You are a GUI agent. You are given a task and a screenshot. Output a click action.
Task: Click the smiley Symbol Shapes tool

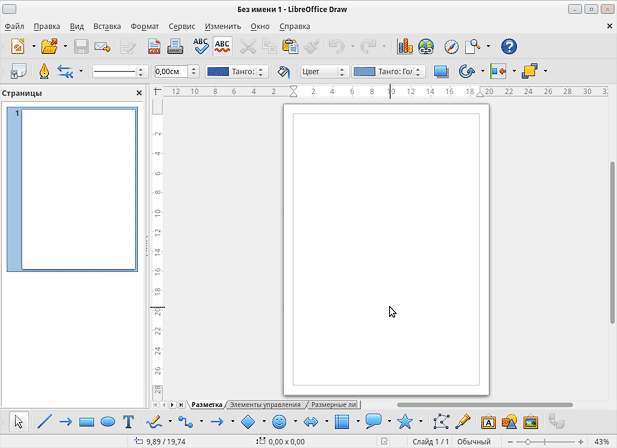pos(279,422)
